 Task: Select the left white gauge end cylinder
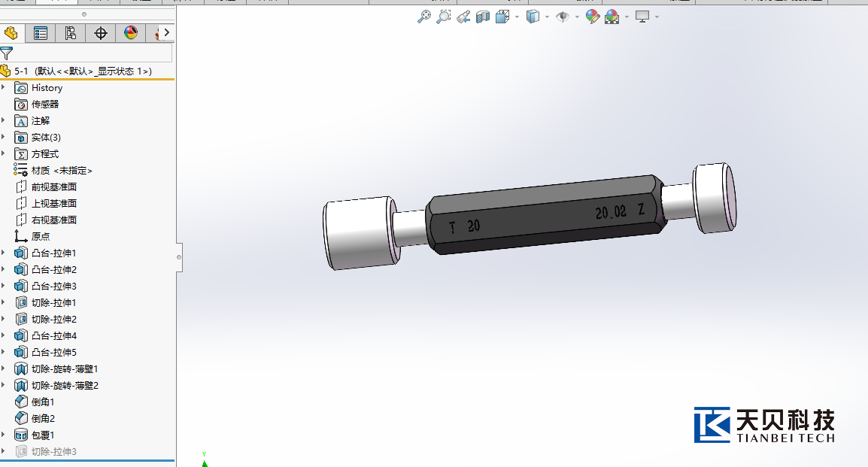[x=361, y=233]
